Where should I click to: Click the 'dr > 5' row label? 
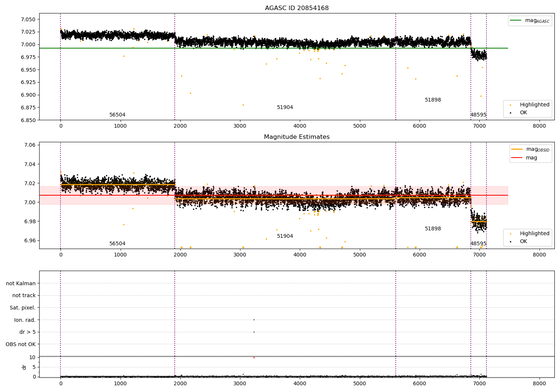[27, 332]
